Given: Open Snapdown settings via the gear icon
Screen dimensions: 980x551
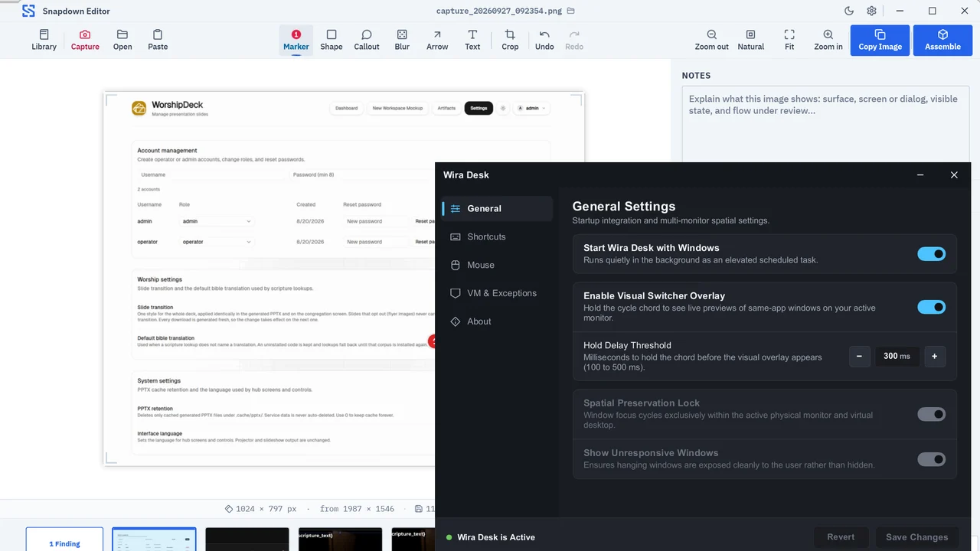Looking at the screenshot, I should coord(871,11).
